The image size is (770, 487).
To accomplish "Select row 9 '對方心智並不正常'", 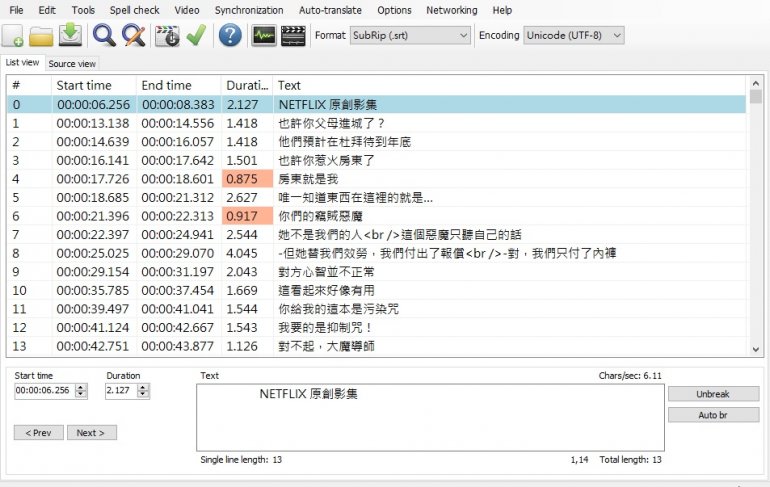I will click(376, 272).
